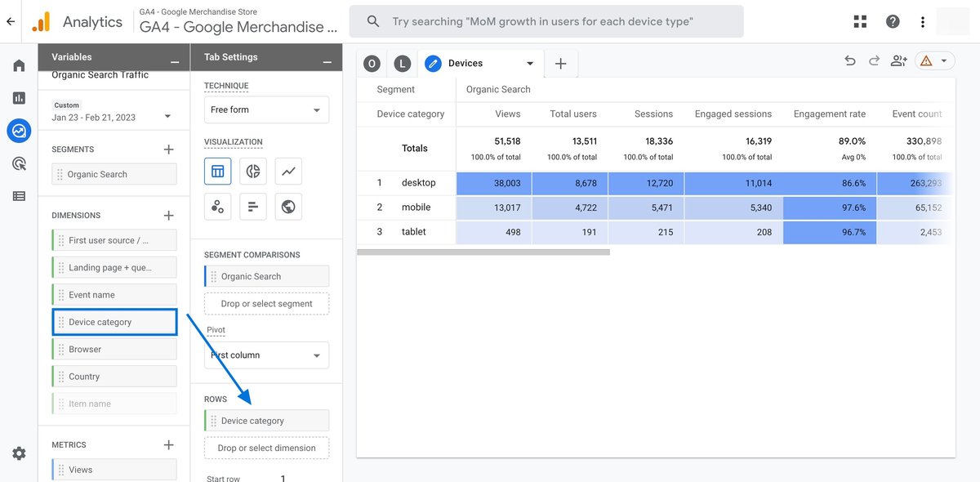
Task: Select the geo map visualization icon
Action: 288,207
